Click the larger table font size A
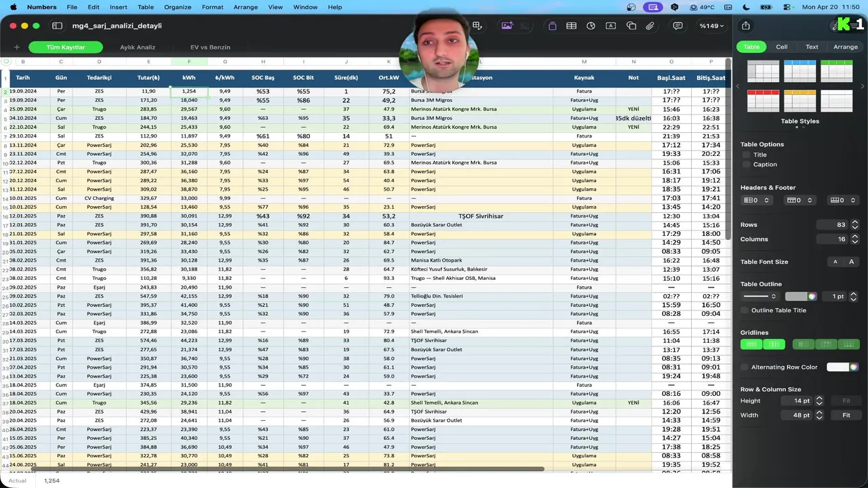The height and width of the screenshot is (488, 868). click(852, 262)
